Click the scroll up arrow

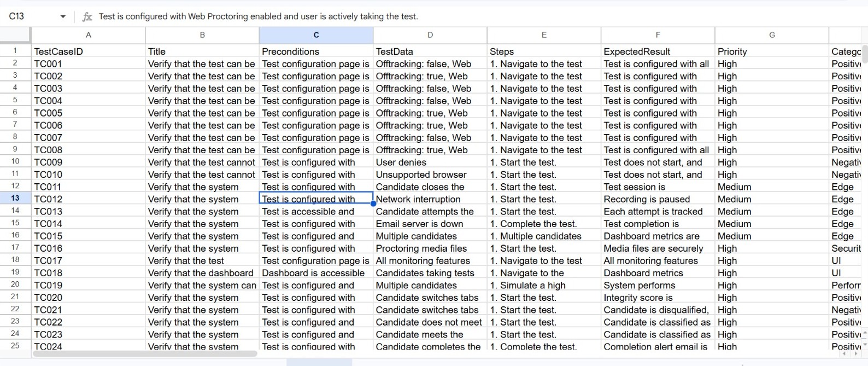point(864,333)
